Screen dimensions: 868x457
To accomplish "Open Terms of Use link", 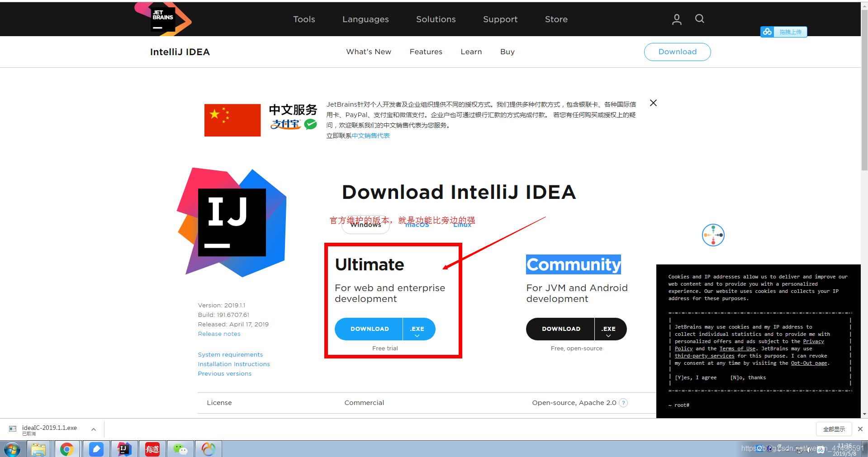I will pos(737,349).
